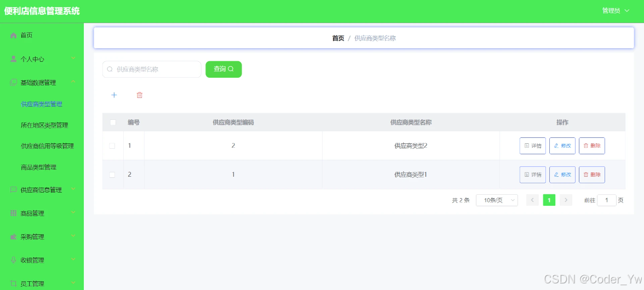
Task: Click 删除 for 供应商类型1
Action: (x=592, y=175)
